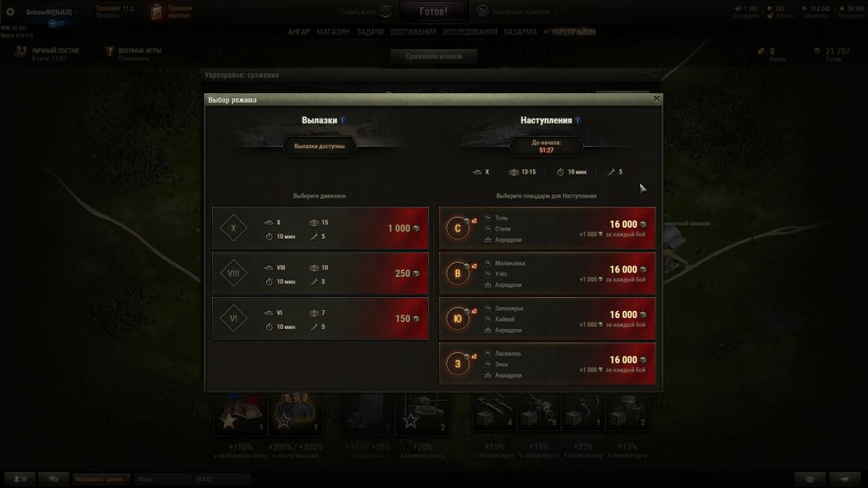Pick the С staging area circle

tap(457, 229)
